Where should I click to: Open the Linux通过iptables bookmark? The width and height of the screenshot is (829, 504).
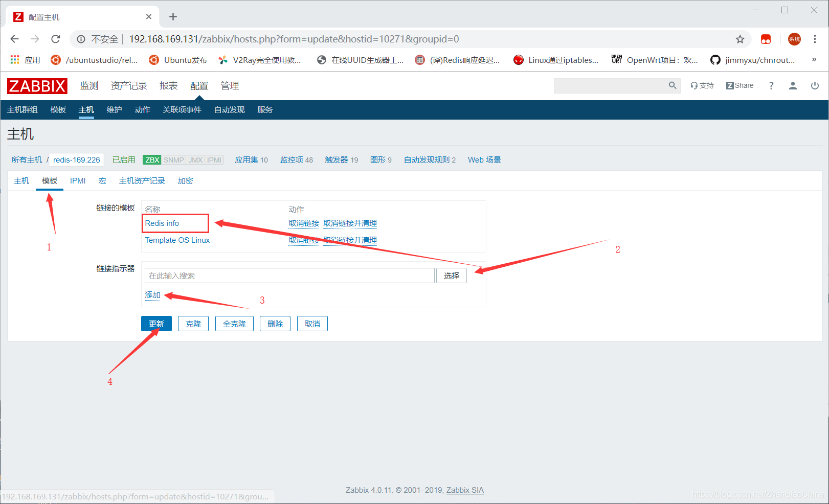click(x=555, y=60)
